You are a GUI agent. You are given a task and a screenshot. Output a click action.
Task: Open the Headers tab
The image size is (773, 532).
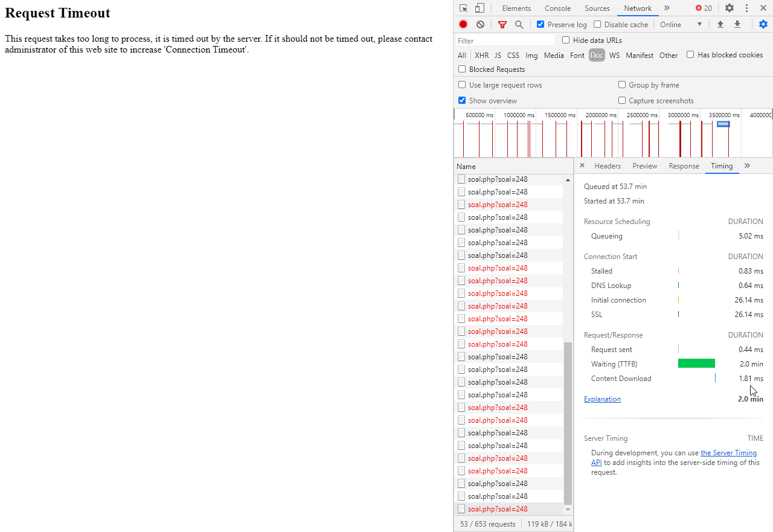(607, 166)
